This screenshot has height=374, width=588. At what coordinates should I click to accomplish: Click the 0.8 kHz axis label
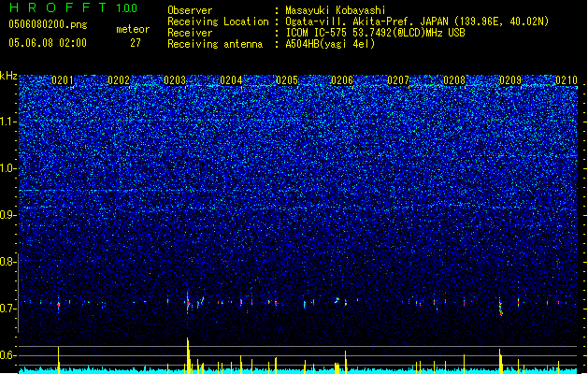tap(8, 262)
